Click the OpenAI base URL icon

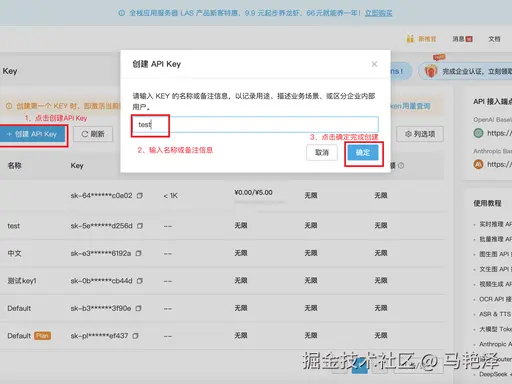pyautogui.click(x=478, y=133)
